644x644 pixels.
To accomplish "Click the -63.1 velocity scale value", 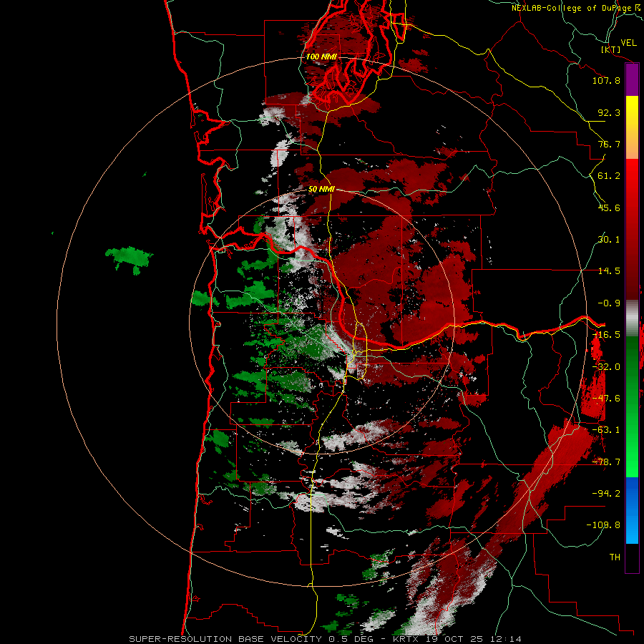I will (606, 430).
